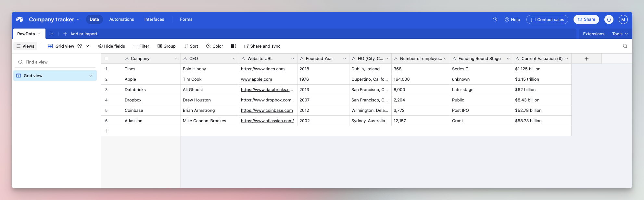Open the Extensions panel

[x=594, y=34]
